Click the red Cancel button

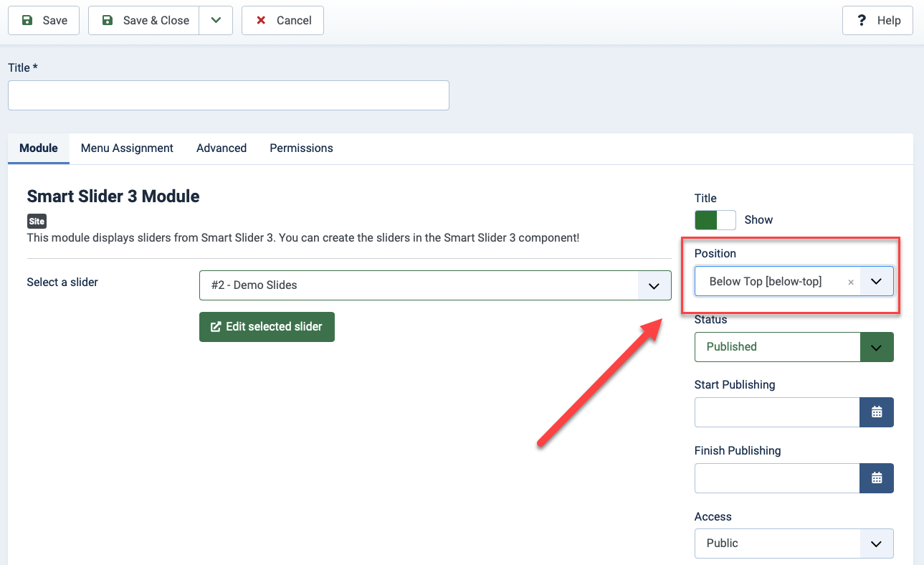click(282, 21)
